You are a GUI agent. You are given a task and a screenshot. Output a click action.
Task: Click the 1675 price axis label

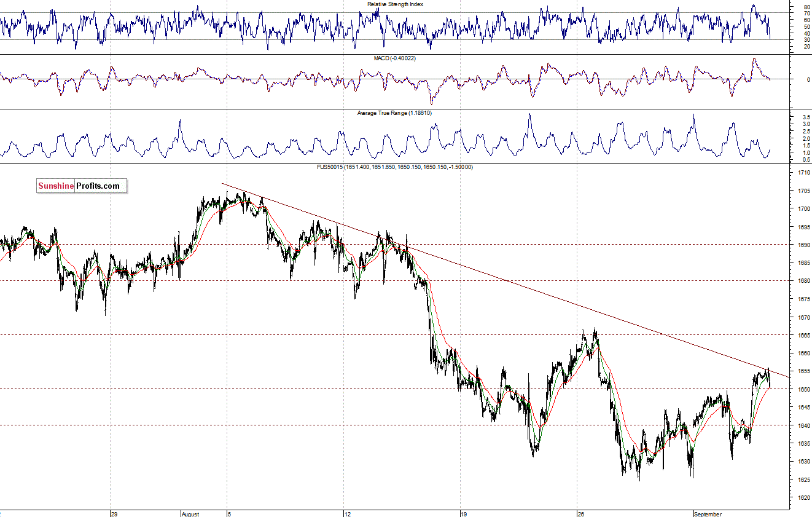click(804, 299)
